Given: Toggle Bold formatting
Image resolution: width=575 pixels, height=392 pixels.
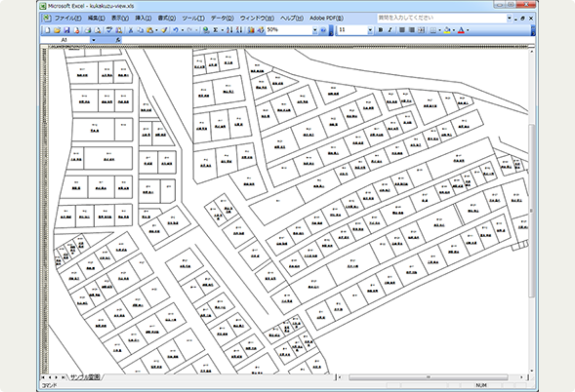Looking at the screenshot, I should (x=380, y=30).
